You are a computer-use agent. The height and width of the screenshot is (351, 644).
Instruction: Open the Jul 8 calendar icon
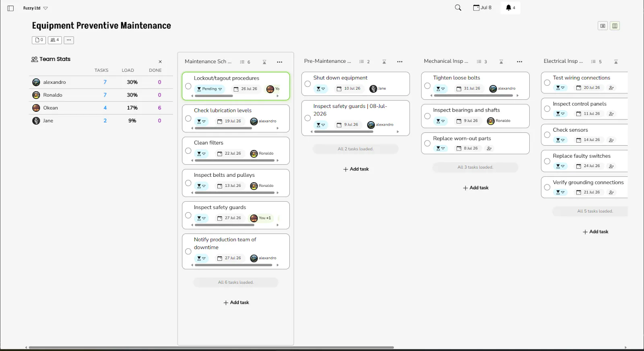(482, 8)
